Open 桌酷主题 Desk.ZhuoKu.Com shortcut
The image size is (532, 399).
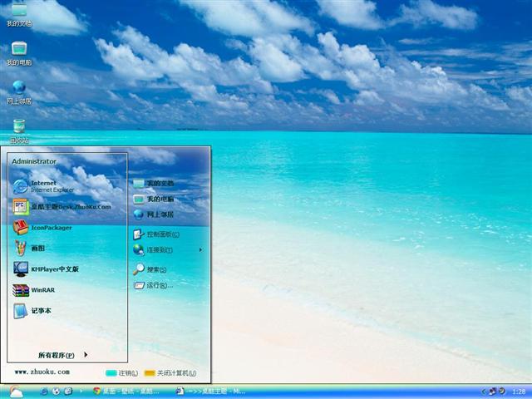click(x=62, y=206)
